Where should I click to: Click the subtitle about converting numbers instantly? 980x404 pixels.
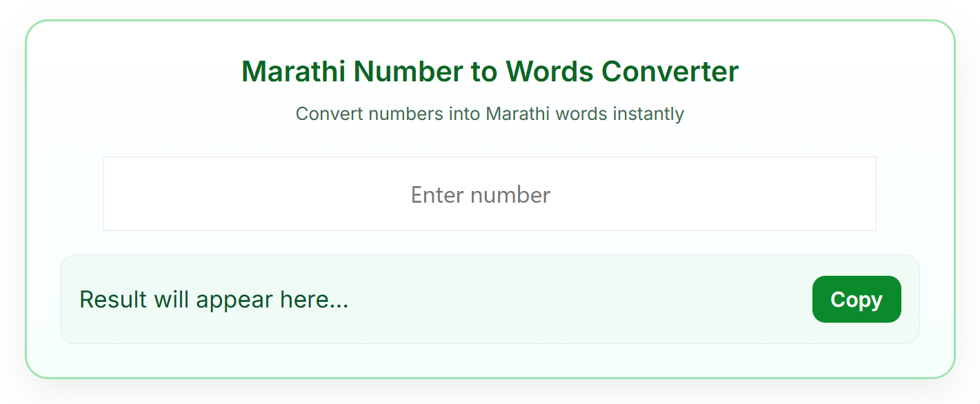490,114
